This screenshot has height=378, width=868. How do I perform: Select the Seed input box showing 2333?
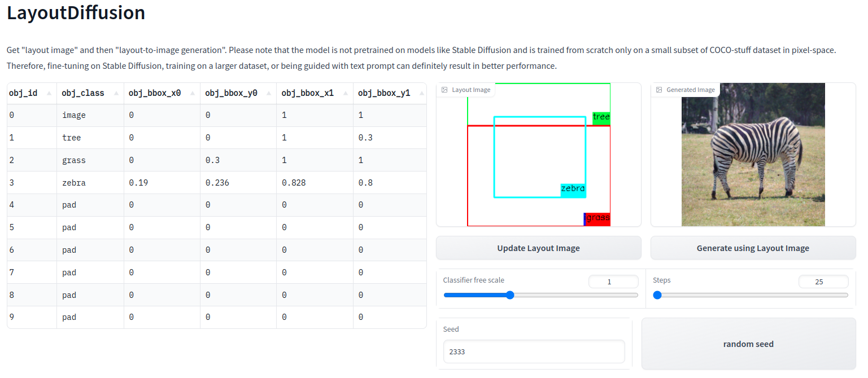534,351
